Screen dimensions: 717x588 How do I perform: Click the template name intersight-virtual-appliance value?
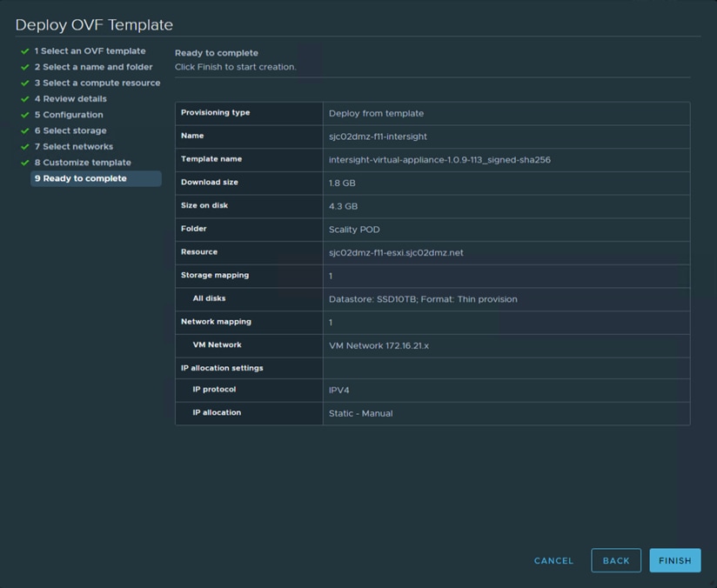(x=439, y=160)
